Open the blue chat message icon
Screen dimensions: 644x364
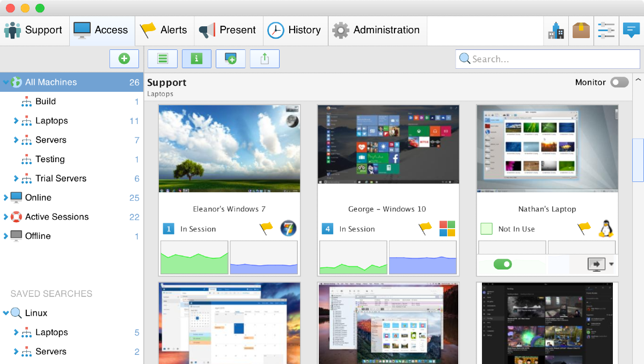631,30
